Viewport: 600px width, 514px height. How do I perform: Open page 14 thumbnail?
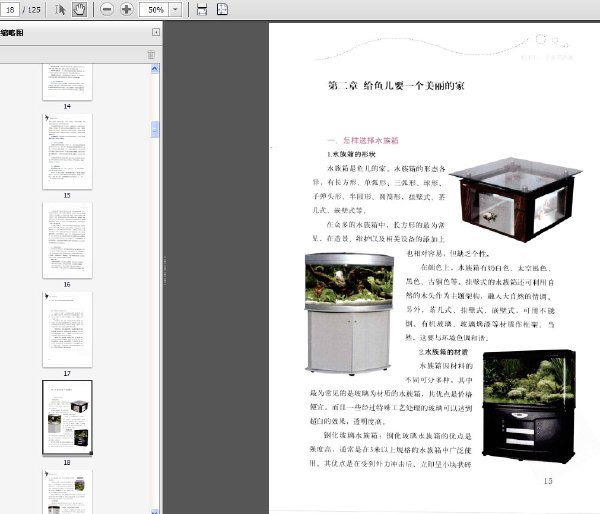point(67,82)
